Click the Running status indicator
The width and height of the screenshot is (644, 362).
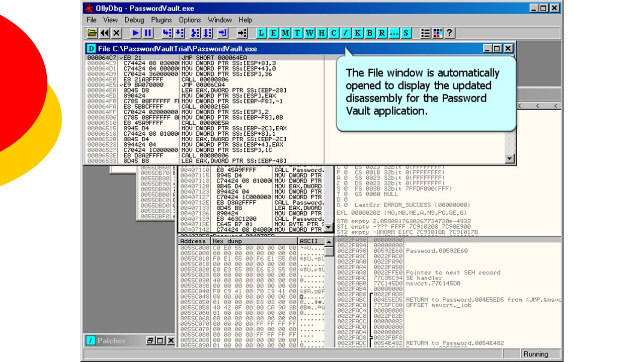pos(536,354)
